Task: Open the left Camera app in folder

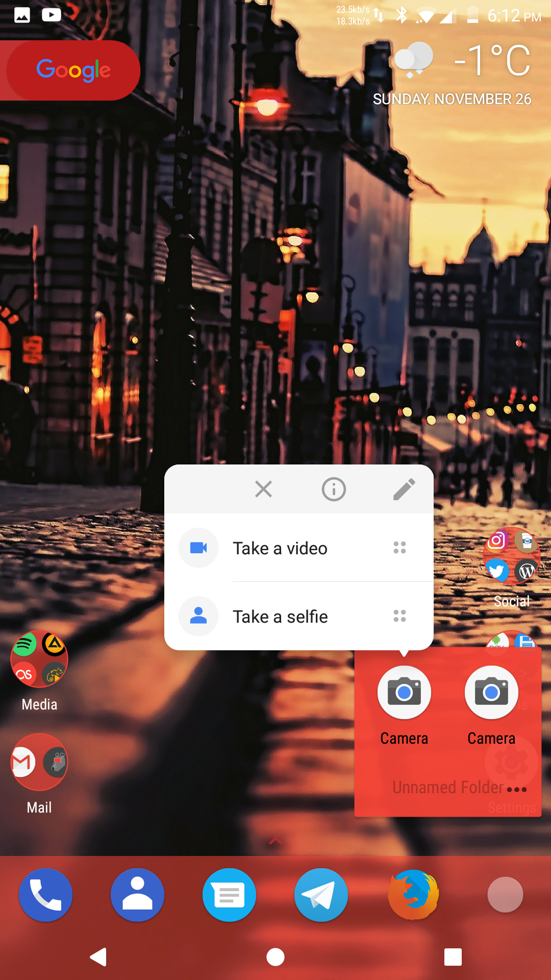Action: click(x=404, y=706)
